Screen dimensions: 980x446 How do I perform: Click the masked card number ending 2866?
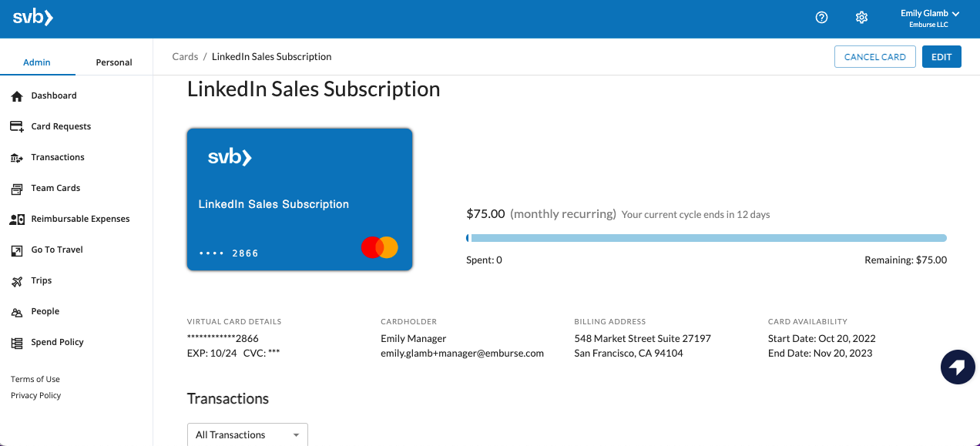(x=223, y=338)
